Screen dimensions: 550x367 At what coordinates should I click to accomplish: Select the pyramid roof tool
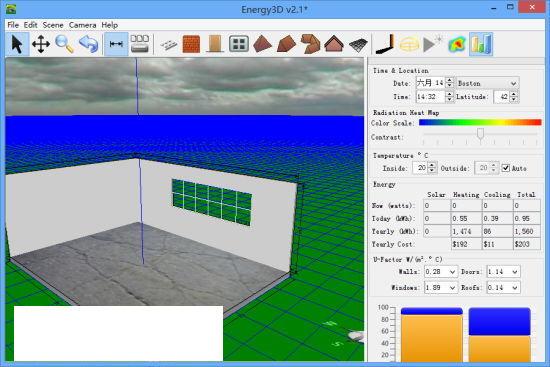262,44
